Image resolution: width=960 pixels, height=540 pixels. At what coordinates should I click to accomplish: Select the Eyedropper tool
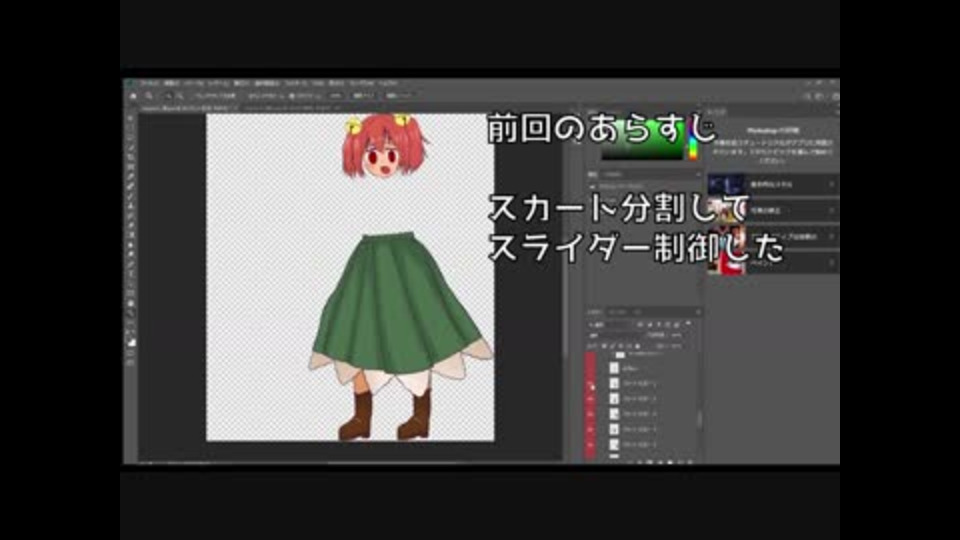[x=131, y=177]
